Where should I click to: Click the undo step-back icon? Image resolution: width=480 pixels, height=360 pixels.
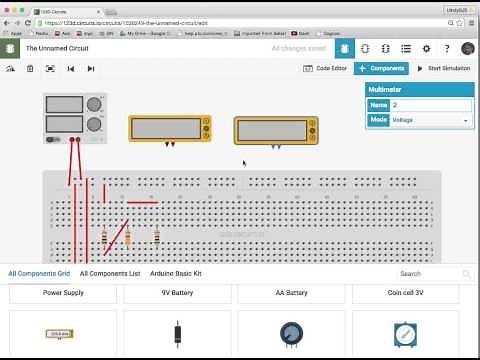(71, 69)
